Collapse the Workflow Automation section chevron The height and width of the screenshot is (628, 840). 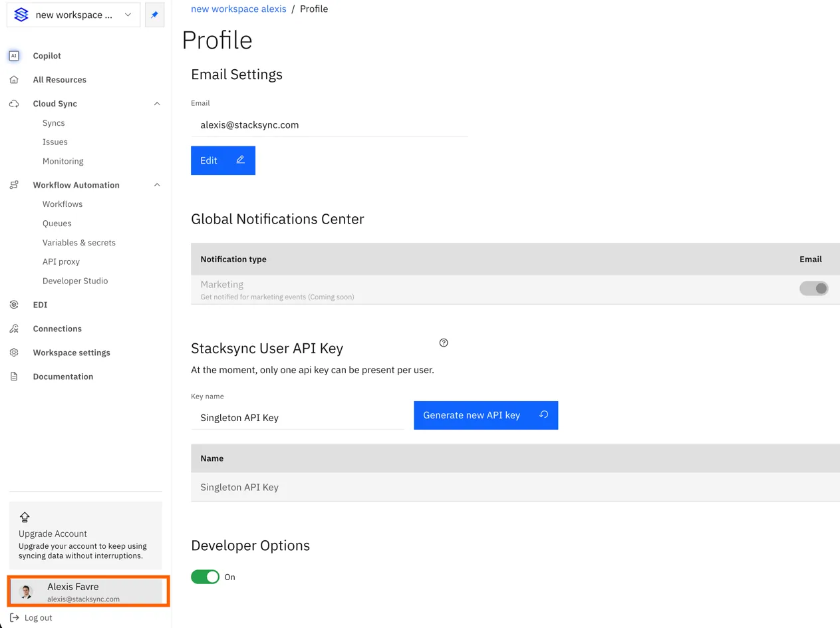coord(157,185)
